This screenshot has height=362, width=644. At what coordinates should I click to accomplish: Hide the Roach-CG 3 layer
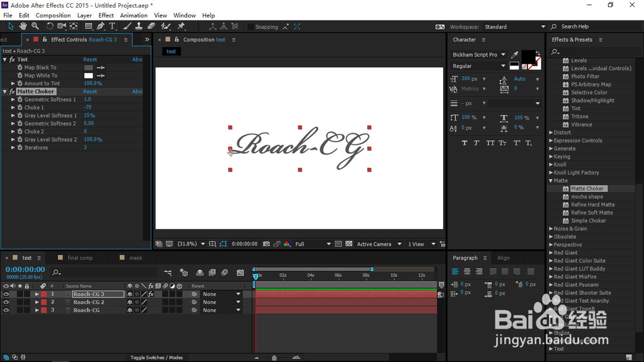[6, 294]
